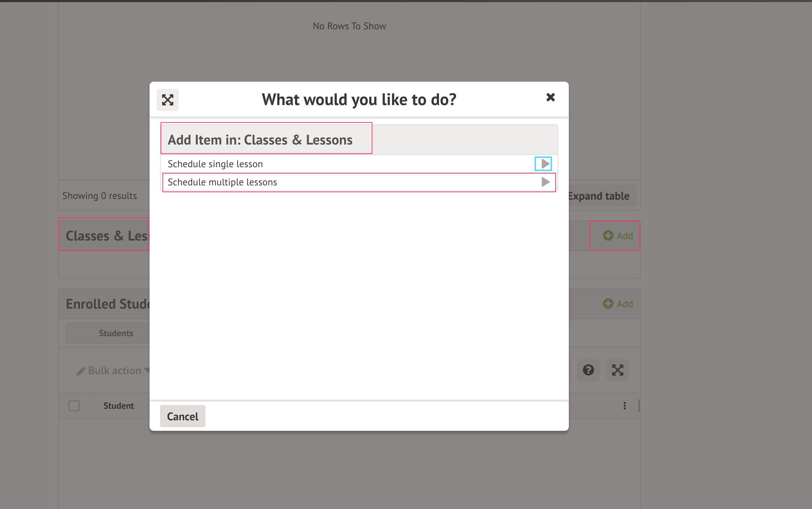Screen dimensions: 812x509
Task: Click green plus icon for Classes & Lessons
Action: click(608, 236)
